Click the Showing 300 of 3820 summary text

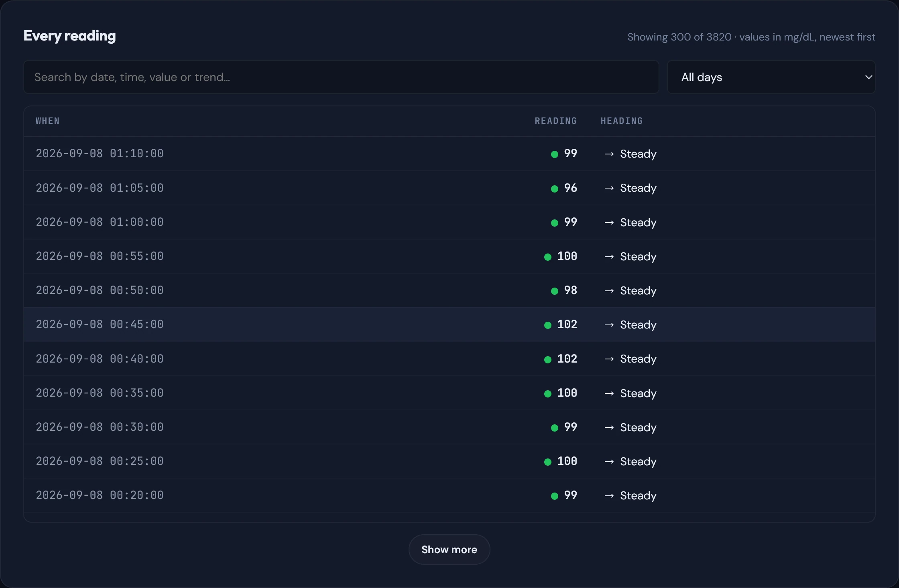click(751, 37)
